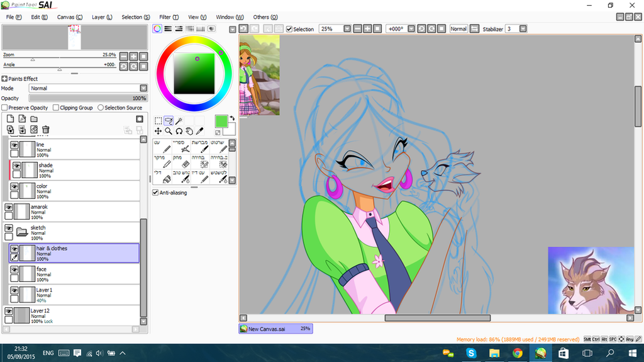The width and height of the screenshot is (644, 362).
Task: Select the Magic Wand tool
Action: (x=179, y=120)
